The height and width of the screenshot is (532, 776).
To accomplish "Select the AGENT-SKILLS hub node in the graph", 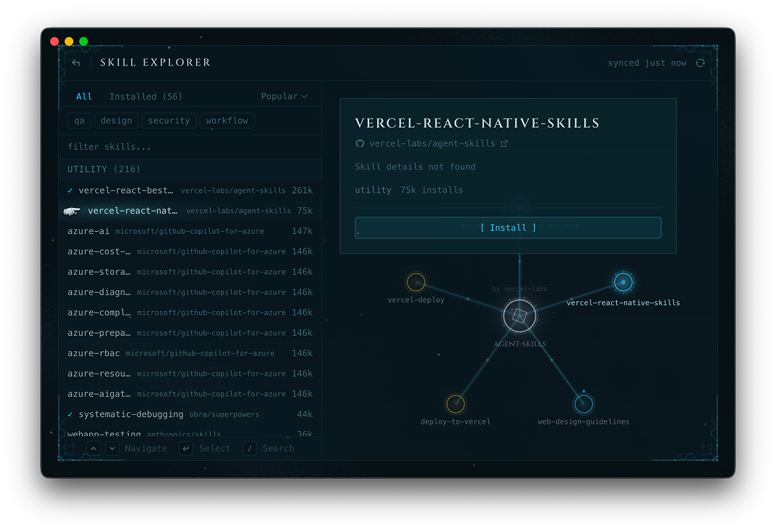I will [519, 315].
